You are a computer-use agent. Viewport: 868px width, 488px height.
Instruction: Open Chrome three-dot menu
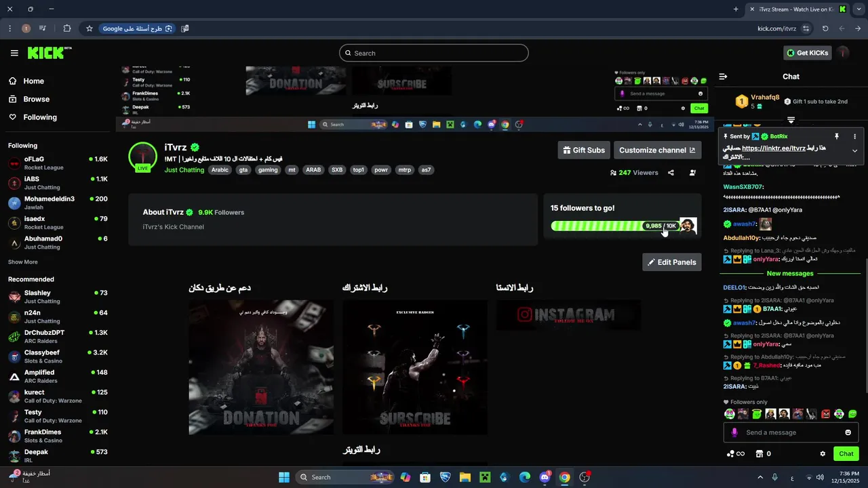[9, 28]
